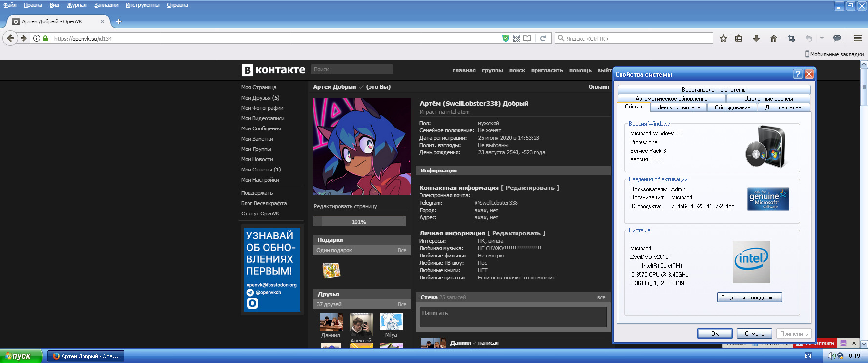Open Мои Фотографии in sidebar
The image size is (868, 363).
[x=262, y=108]
